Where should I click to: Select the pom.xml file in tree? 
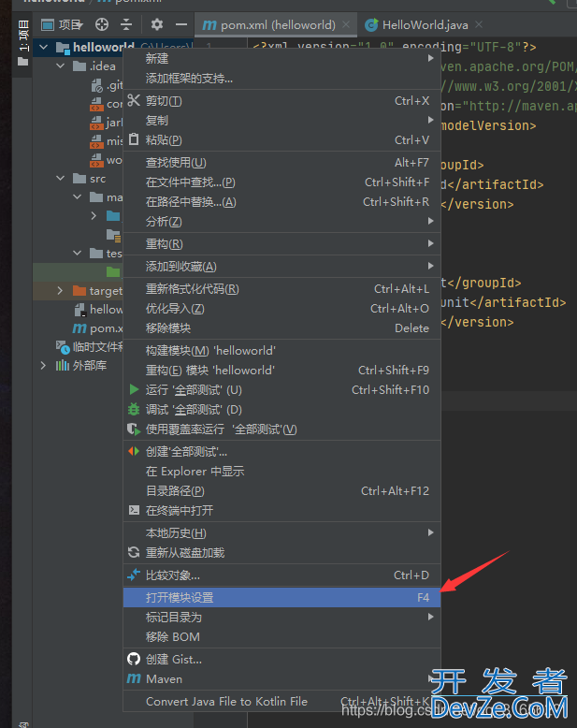click(98, 328)
